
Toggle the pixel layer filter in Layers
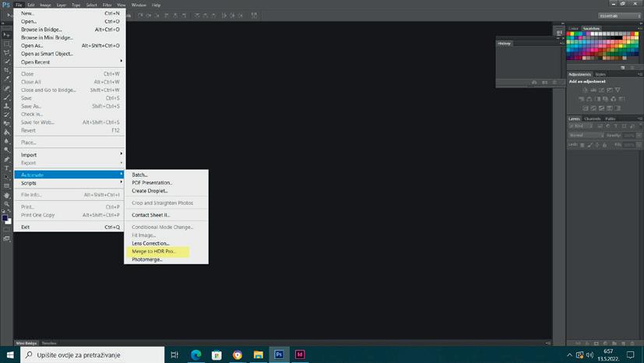pos(600,126)
